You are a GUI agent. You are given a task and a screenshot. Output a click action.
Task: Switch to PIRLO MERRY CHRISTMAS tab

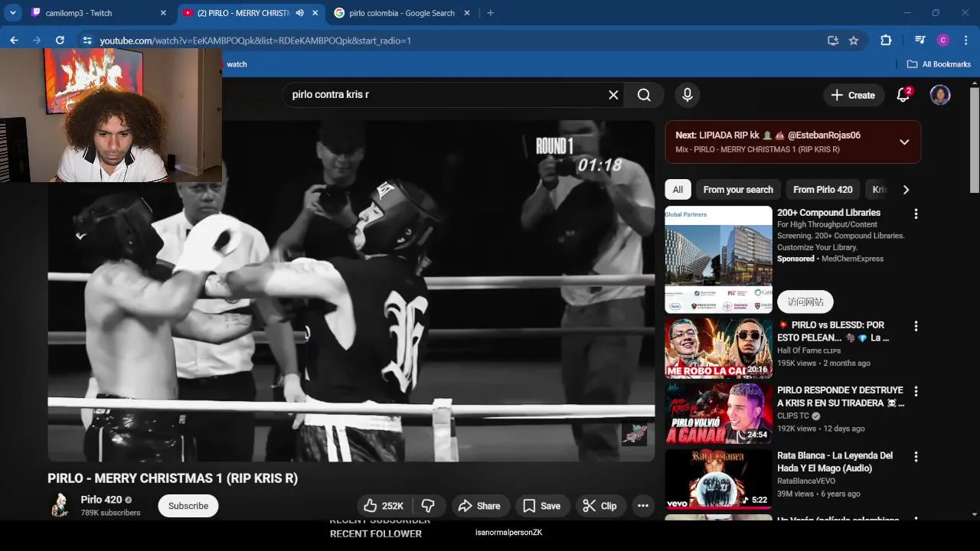tap(250, 13)
